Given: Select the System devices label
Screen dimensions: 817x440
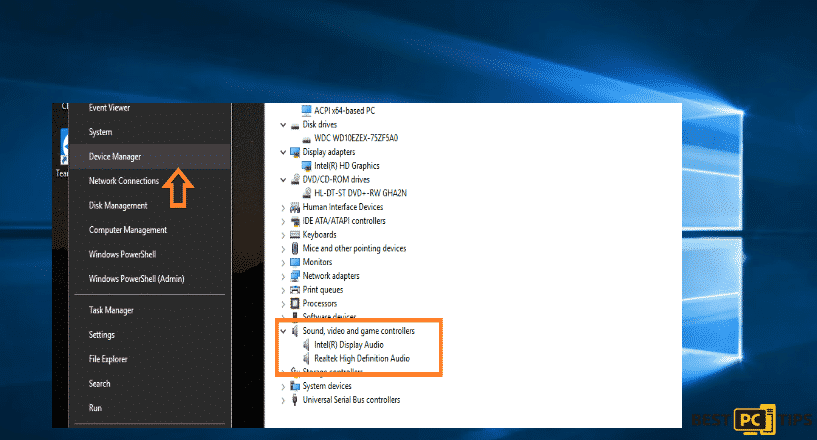Looking at the screenshot, I should [x=327, y=386].
